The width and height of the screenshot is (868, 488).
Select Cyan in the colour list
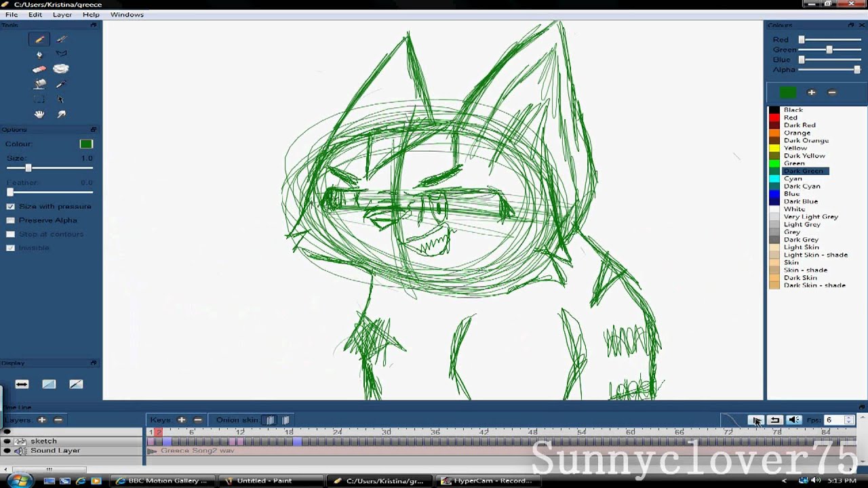click(x=793, y=178)
